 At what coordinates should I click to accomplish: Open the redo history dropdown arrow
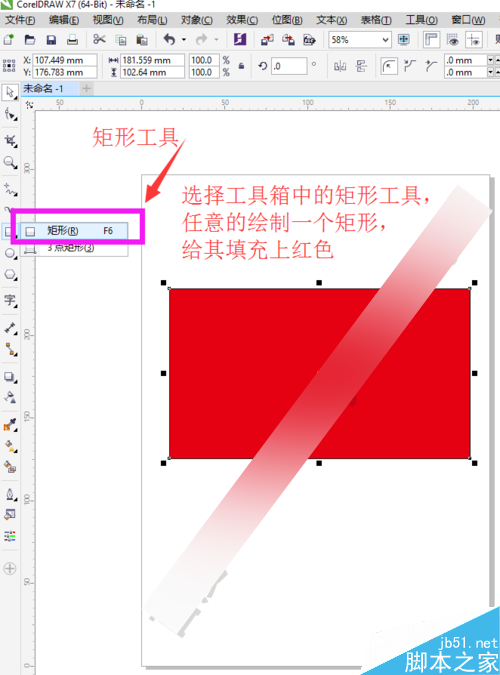[x=216, y=40]
